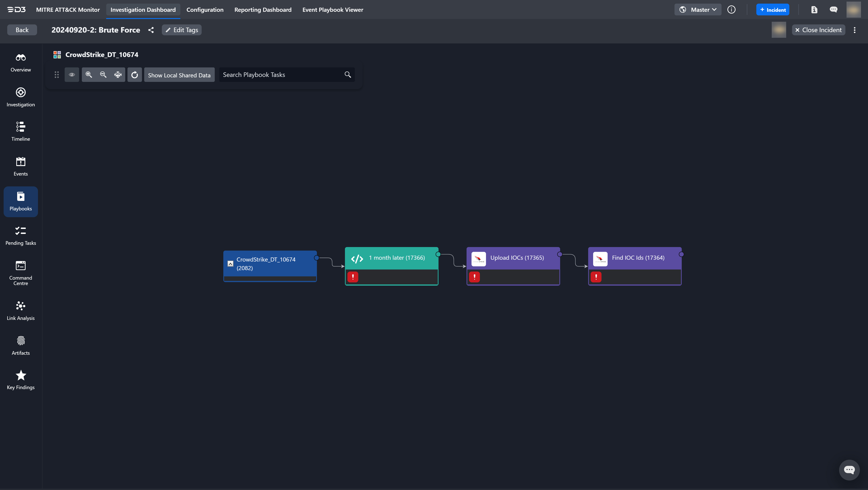Image resolution: width=868 pixels, height=490 pixels.
Task: Open the Event Playbook Viewer tab
Action: point(333,10)
